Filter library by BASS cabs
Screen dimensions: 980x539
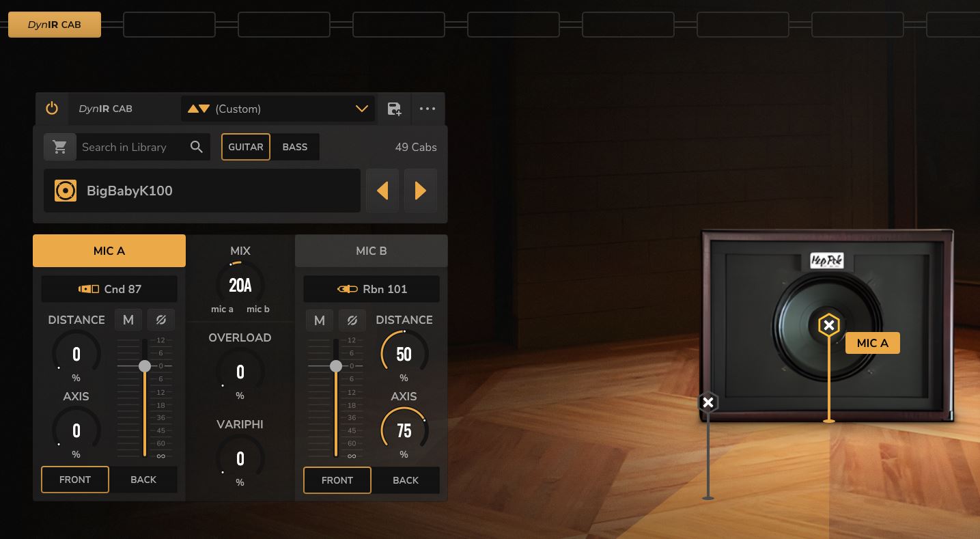coord(295,147)
